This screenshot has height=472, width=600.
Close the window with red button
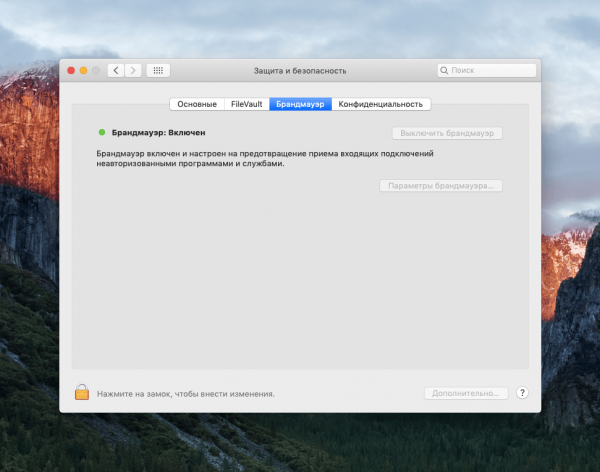pyautogui.click(x=71, y=70)
